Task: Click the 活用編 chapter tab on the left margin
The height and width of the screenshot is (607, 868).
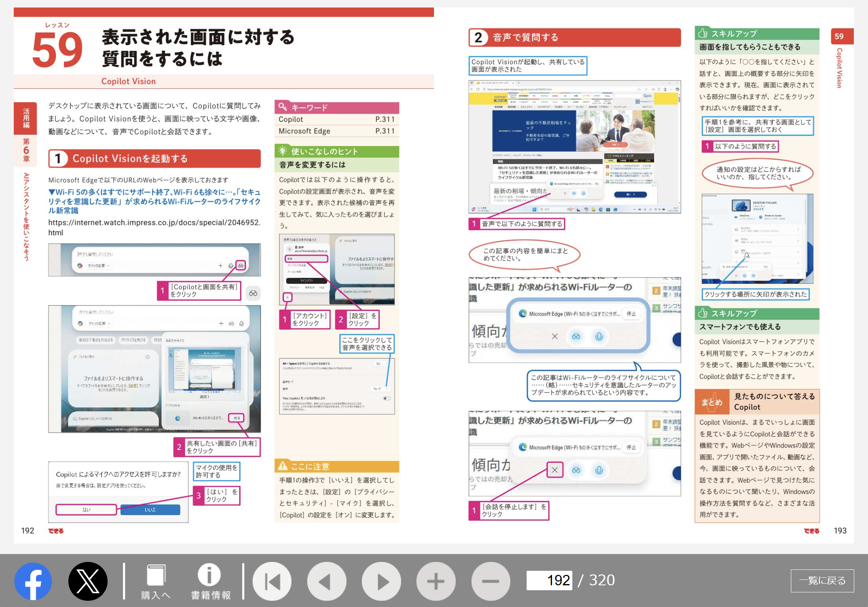Action: point(26,118)
